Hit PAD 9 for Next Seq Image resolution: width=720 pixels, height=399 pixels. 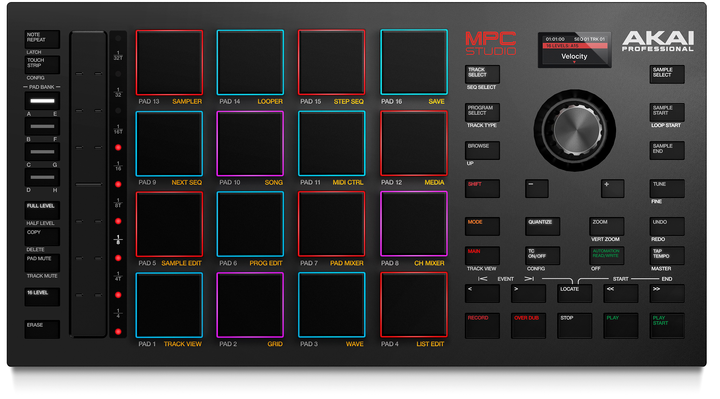[x=169, y=144]
